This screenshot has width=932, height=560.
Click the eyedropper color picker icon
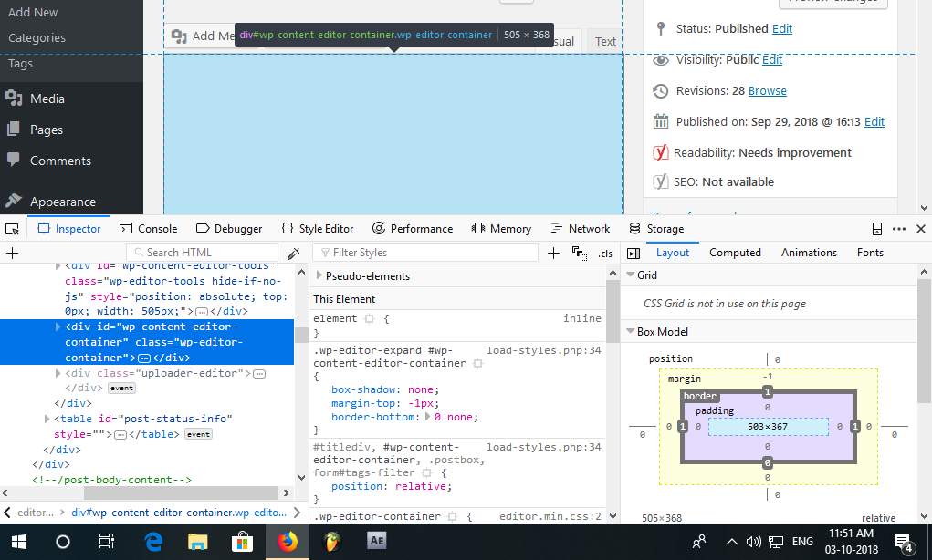pyautogui.click(x=293, y=253)
